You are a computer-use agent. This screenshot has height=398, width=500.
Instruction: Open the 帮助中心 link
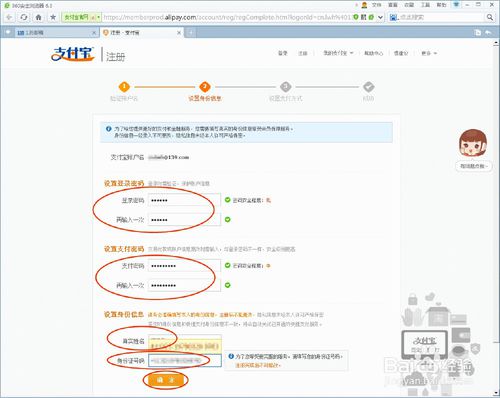click(x=373, y=53)
